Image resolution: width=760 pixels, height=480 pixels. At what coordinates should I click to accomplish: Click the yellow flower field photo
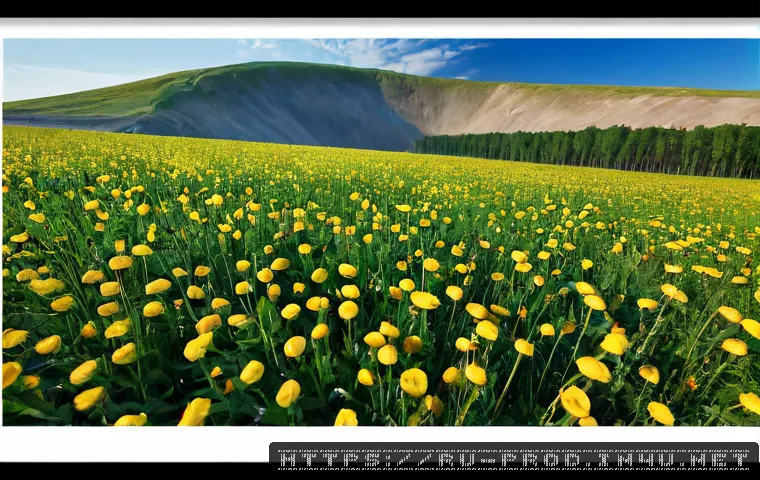(381, 232)
